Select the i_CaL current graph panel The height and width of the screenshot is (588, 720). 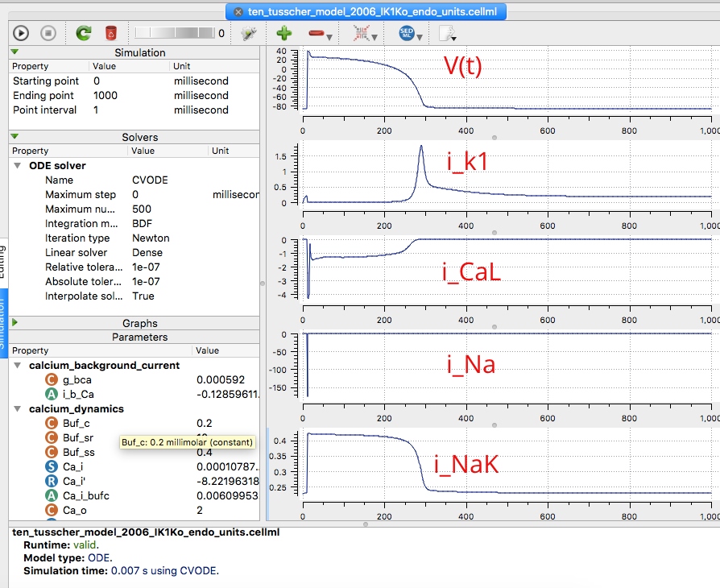(494, 280)
